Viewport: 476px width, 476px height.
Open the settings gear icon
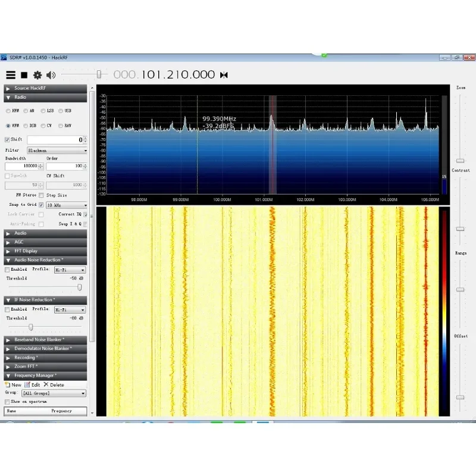37,75
